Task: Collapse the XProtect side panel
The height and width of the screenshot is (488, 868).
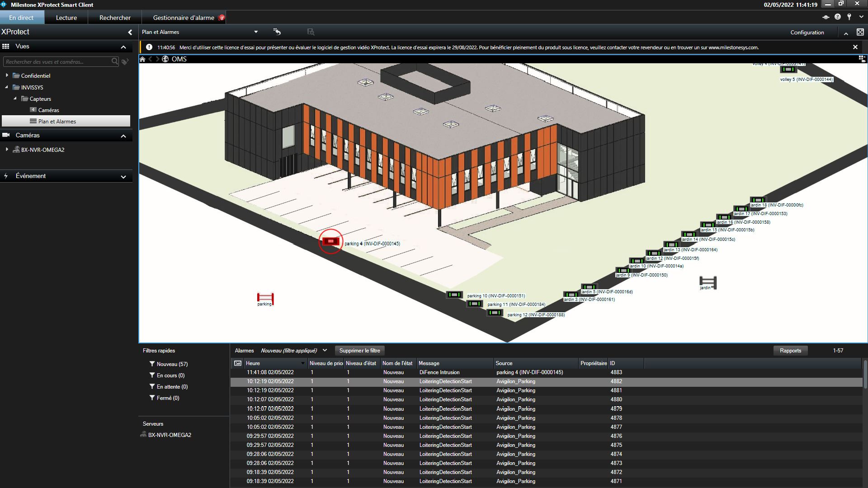Action: [x=130, y=32]
